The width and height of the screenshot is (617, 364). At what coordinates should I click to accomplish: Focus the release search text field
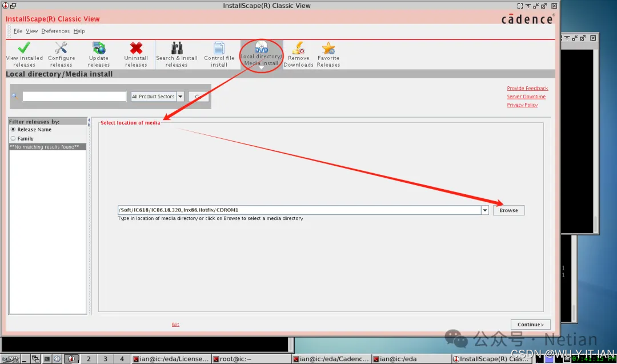pyautogui.click(x=74, y=97)
